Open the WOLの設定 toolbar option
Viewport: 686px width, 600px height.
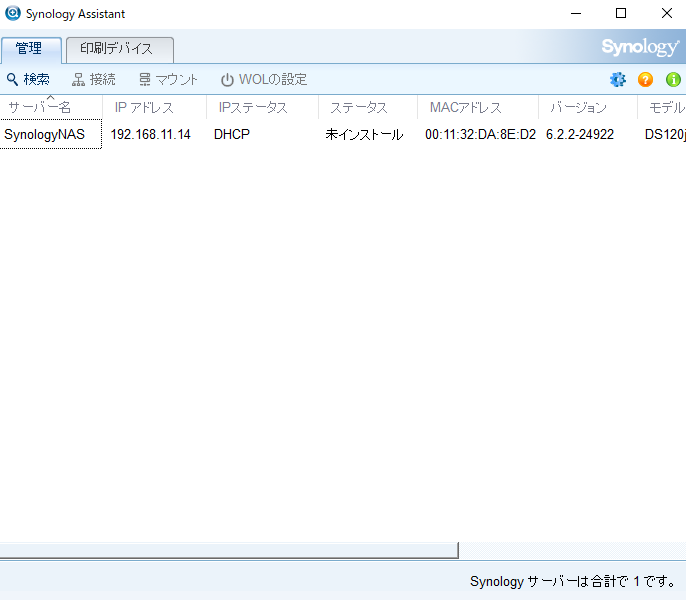(264, 79)
